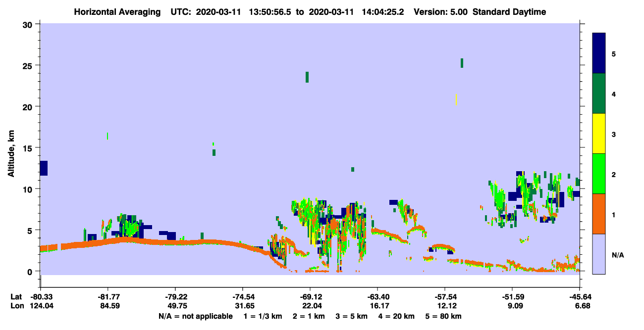
Task: Click latitude value -51.59
Action: coord(512,297)
